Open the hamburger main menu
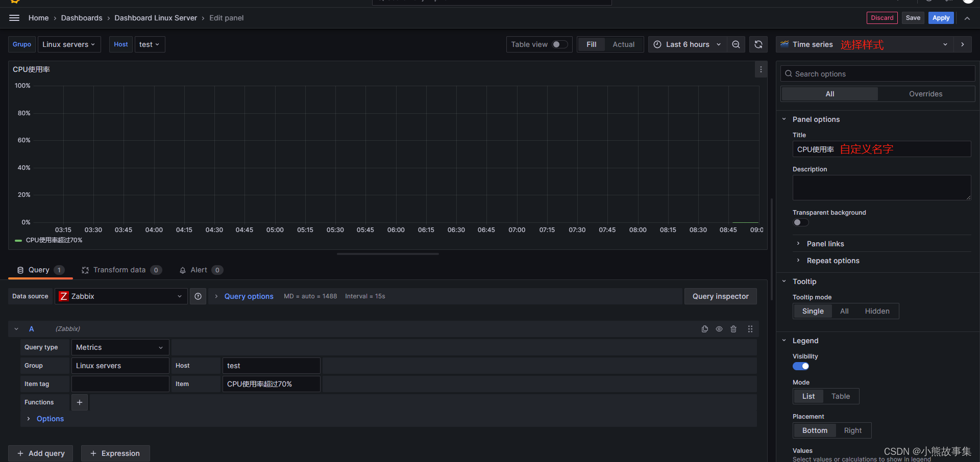980x462 pixels. pos(14,18)
